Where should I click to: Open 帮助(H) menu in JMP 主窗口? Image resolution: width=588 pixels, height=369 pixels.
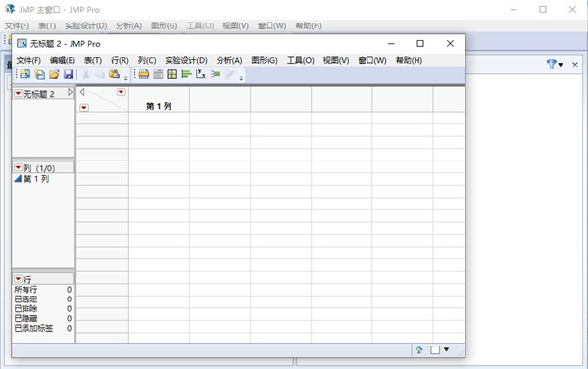pyautogui.click(x=309, y=25)
